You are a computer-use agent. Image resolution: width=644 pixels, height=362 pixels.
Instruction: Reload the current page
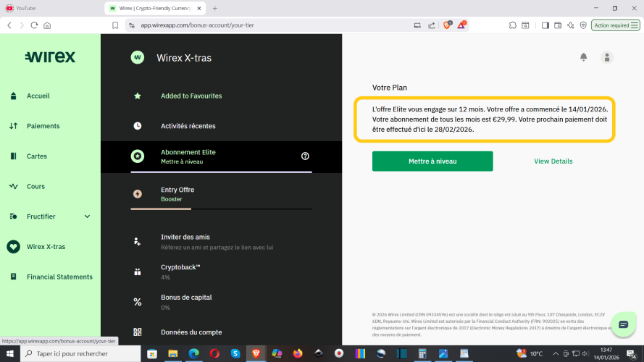tap(34, 25)
